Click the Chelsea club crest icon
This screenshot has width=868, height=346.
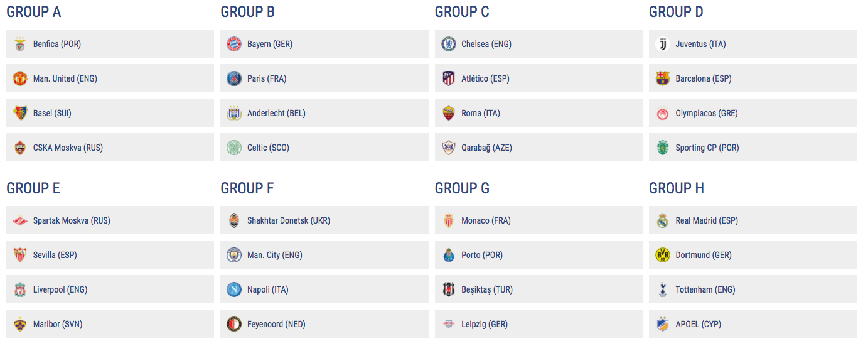pyautogui.click(x=448, y=44)
